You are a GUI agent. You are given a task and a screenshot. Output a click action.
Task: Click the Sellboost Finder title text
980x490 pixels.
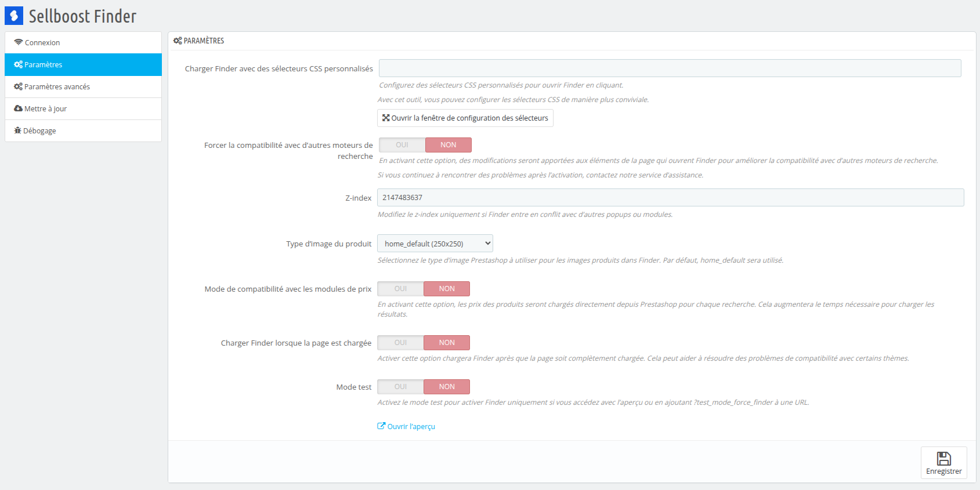[83, 16]
